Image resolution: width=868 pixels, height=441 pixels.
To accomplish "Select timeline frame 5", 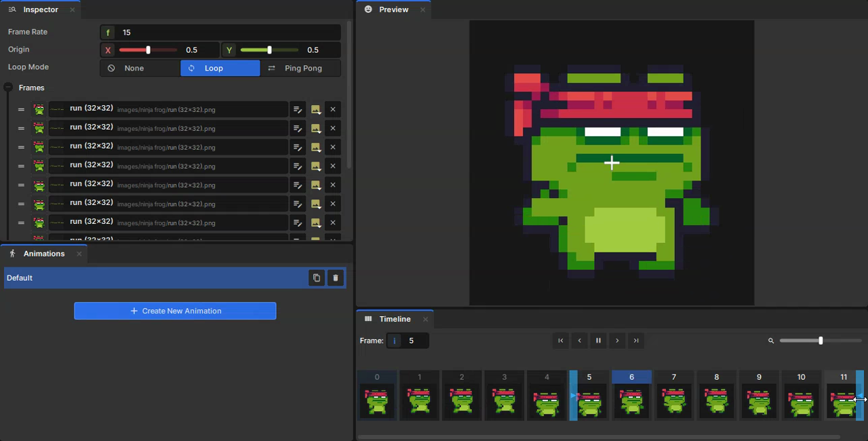I will tap(589, 396).
